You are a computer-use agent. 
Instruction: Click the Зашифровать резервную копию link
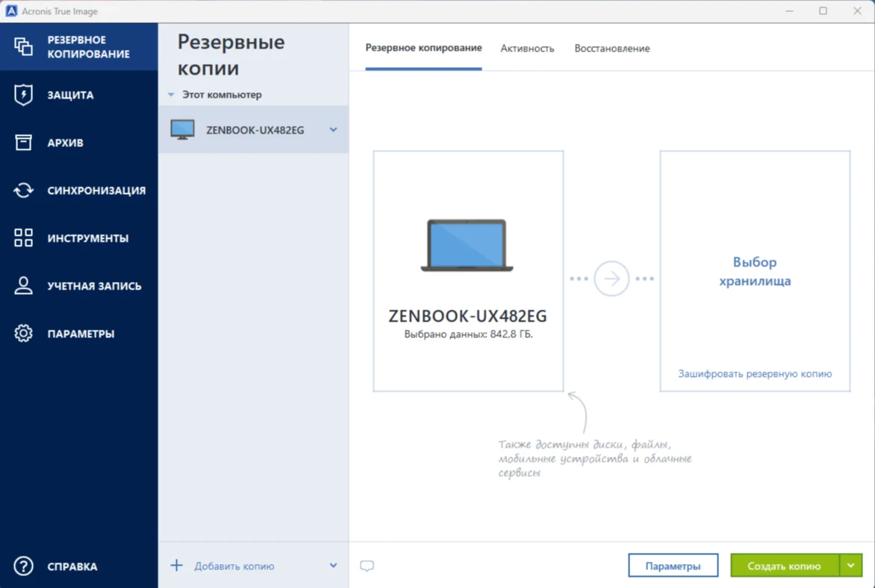coord(755,374)
